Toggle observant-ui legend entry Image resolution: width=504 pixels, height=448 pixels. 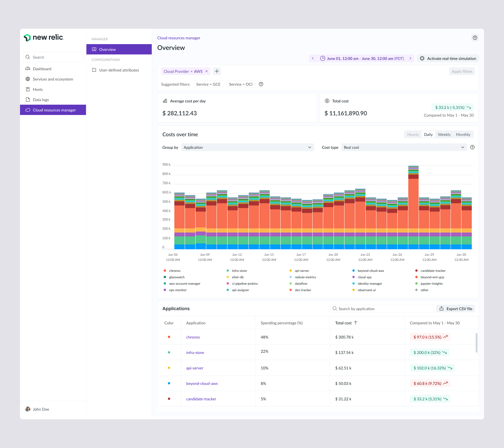364,290
